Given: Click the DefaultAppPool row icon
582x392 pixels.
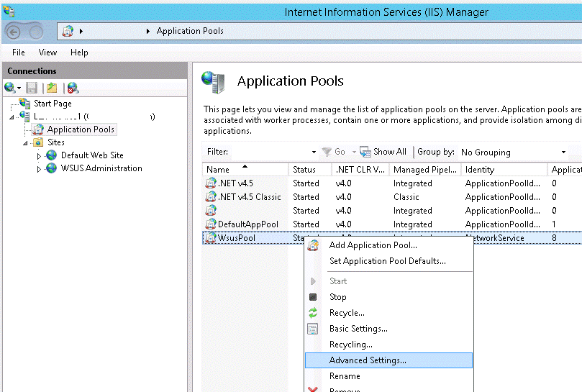Looking at the screenshot, I should pos(211,224).
